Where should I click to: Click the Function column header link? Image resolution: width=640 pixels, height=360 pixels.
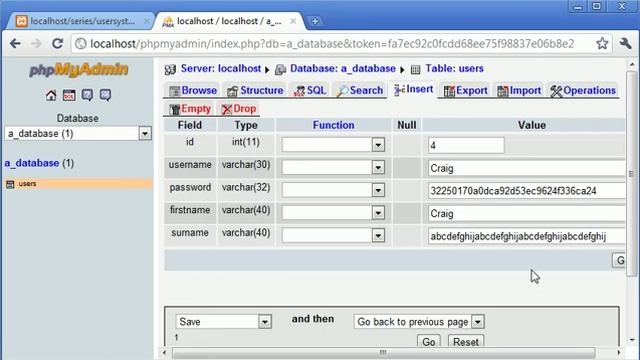tap(333, 125)
